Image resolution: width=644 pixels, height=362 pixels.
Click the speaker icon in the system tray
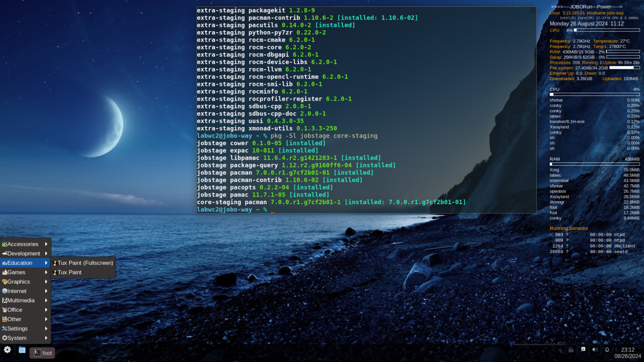click(x=595, y=350)
